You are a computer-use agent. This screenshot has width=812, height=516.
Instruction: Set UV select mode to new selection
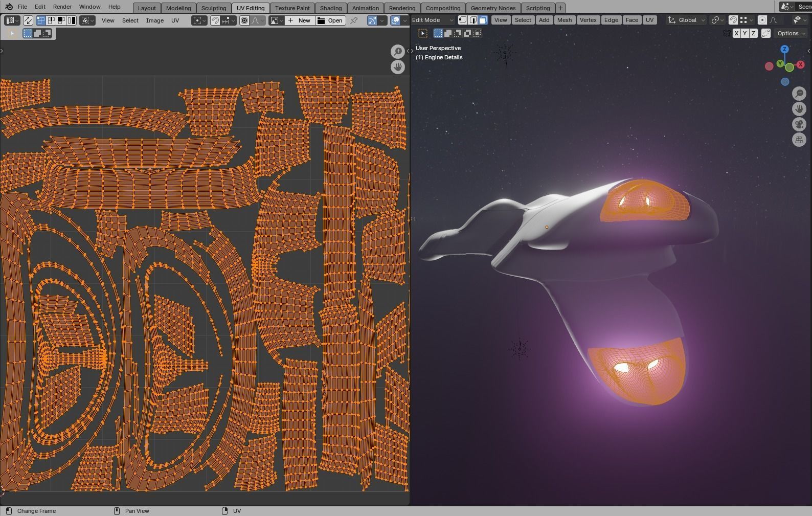(28, 33)
